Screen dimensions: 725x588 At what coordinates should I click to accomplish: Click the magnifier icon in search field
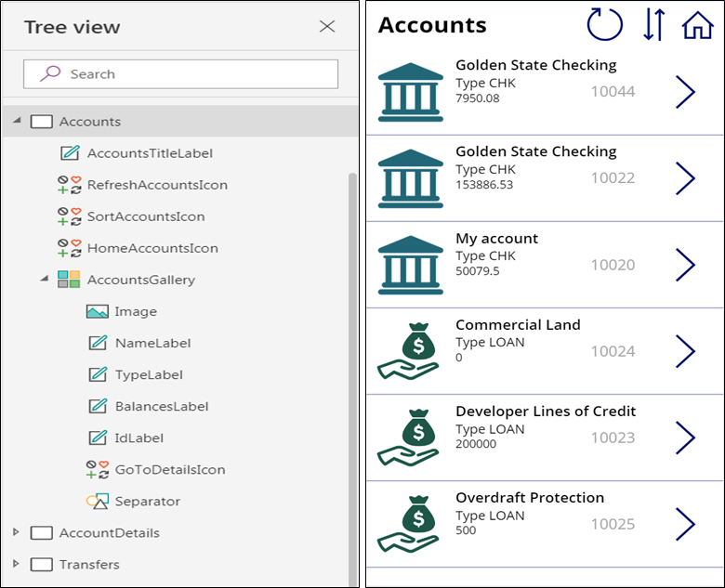click(50, 73)
